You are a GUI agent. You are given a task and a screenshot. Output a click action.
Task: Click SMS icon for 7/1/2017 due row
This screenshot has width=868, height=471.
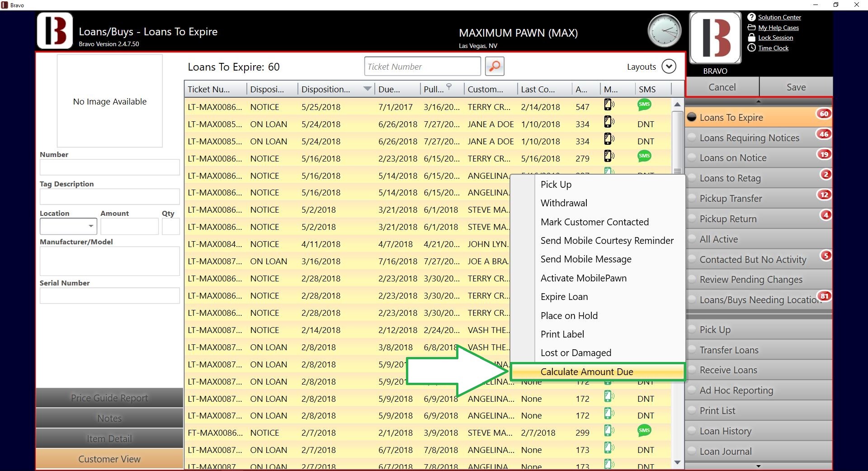(x=644, y=105)
